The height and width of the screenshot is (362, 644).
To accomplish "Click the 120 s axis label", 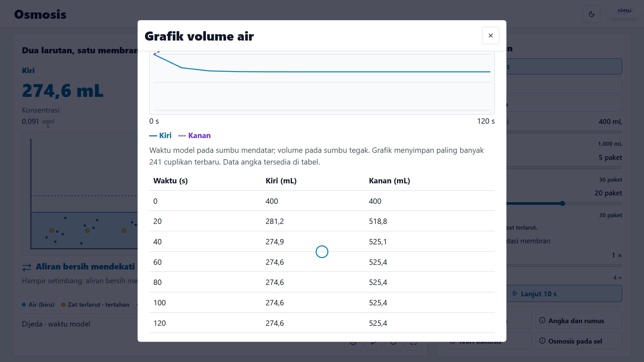I will pos(486,121).
